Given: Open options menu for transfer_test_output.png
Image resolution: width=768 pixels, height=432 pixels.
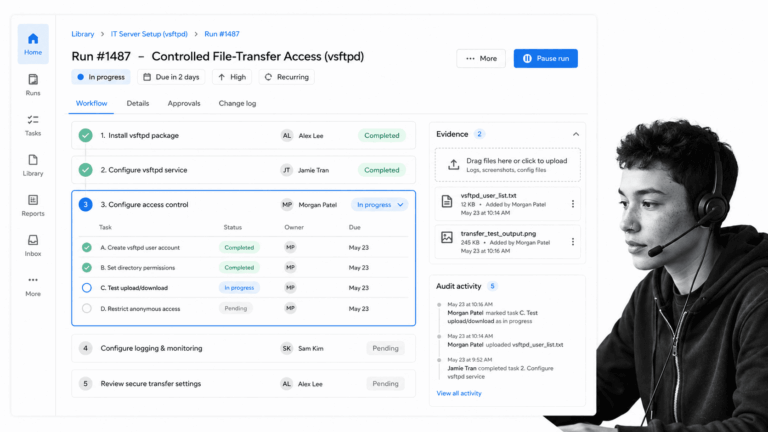Looking at the screenshot, I should click(573, 242).
